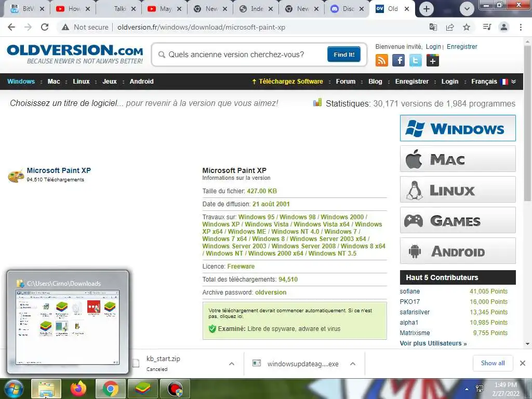The image size is (532, 399).
Task: Open the Google Translate icon in address bar
Action: [433, 27]
